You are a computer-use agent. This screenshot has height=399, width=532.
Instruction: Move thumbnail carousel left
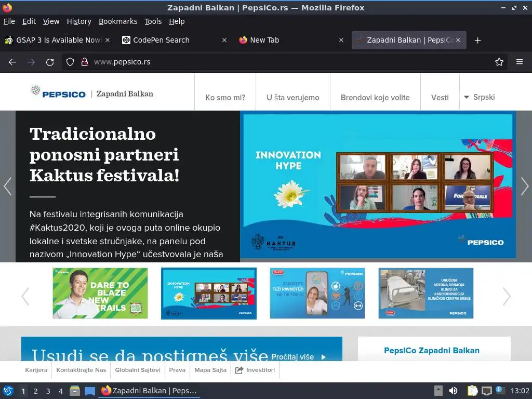click(25, 296)
